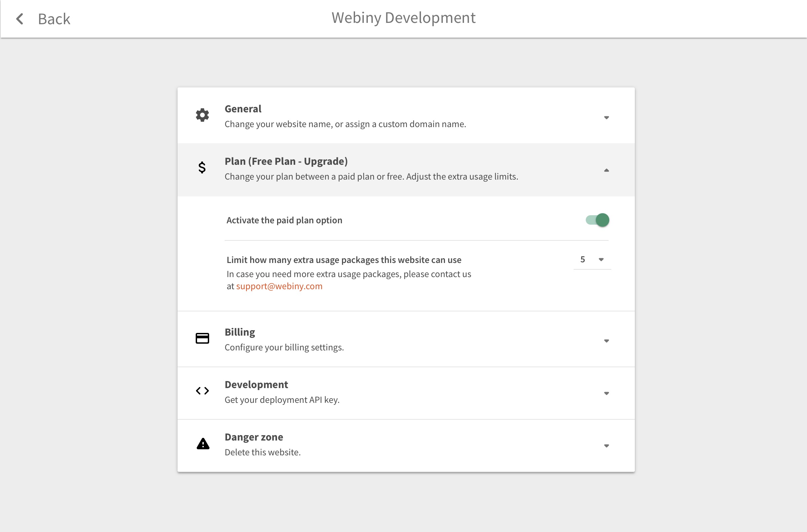This screenshot has width=807, height=532.
Task: Expand the Danger zone section arrow
Action: coord(607,446)
